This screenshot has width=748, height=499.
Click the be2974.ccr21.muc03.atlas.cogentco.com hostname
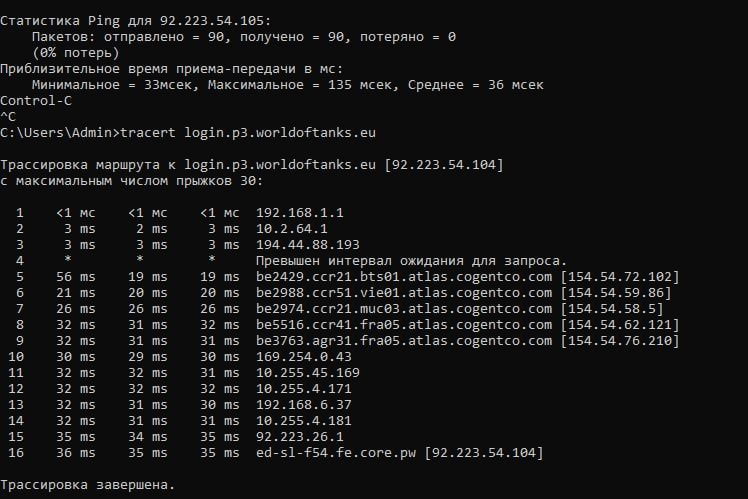click(x=404, y=309)
